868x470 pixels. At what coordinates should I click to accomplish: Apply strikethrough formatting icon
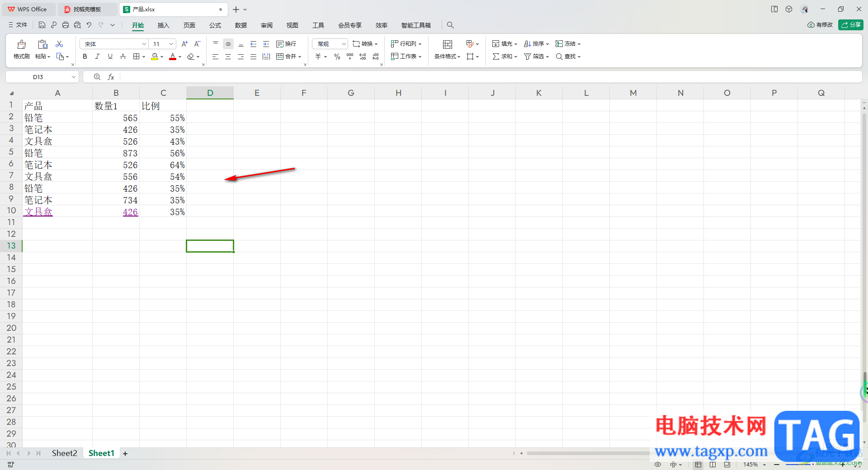pos(123,56)
